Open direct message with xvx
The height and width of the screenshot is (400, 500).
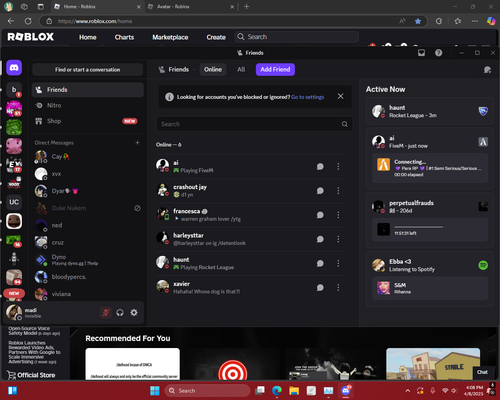coord(88,174)
